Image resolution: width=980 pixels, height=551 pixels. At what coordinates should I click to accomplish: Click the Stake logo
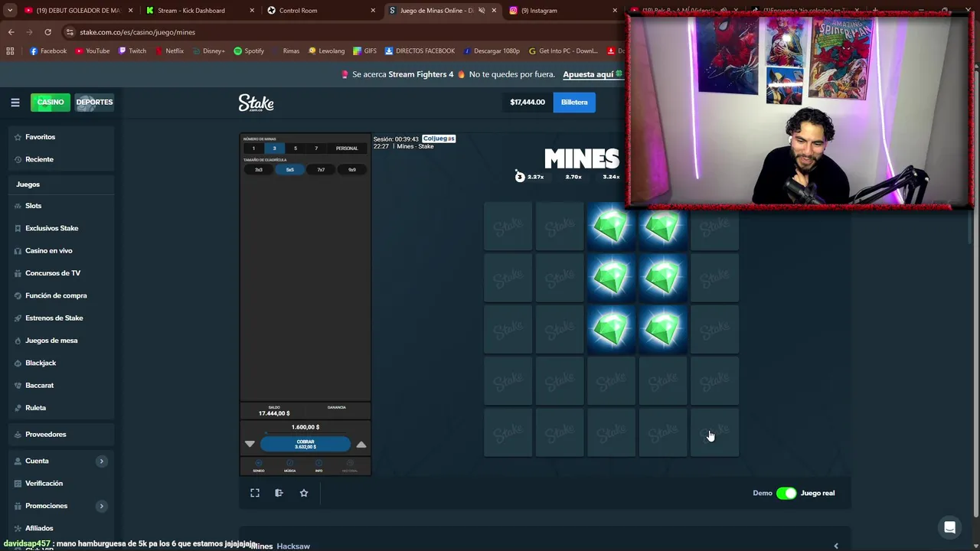click(256, 103)
